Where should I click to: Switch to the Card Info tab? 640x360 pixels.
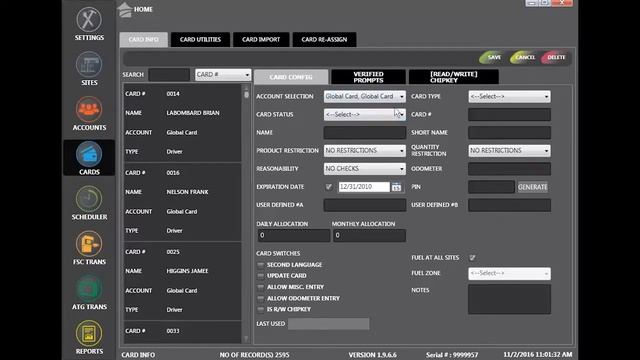143,40
